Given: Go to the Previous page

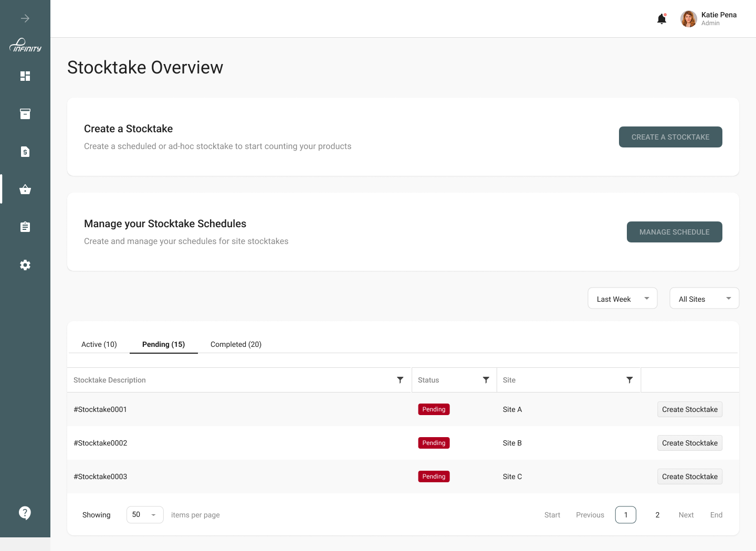Looking at the screenshot, I should coord(590,515).
